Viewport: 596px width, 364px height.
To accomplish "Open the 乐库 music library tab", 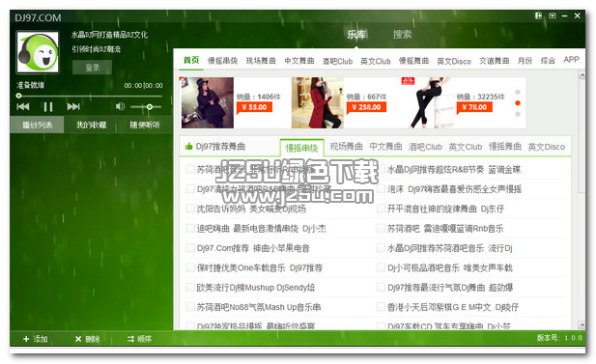I will (x=356, y=35).
